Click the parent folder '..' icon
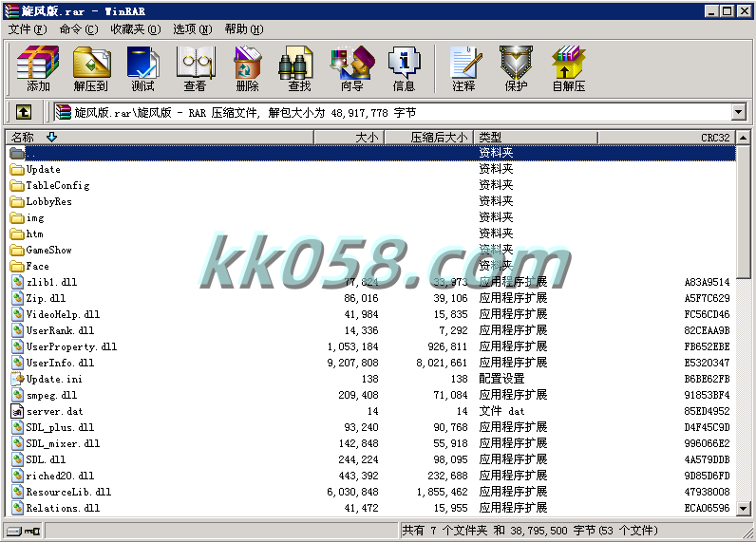 click(x=17, y=153)
